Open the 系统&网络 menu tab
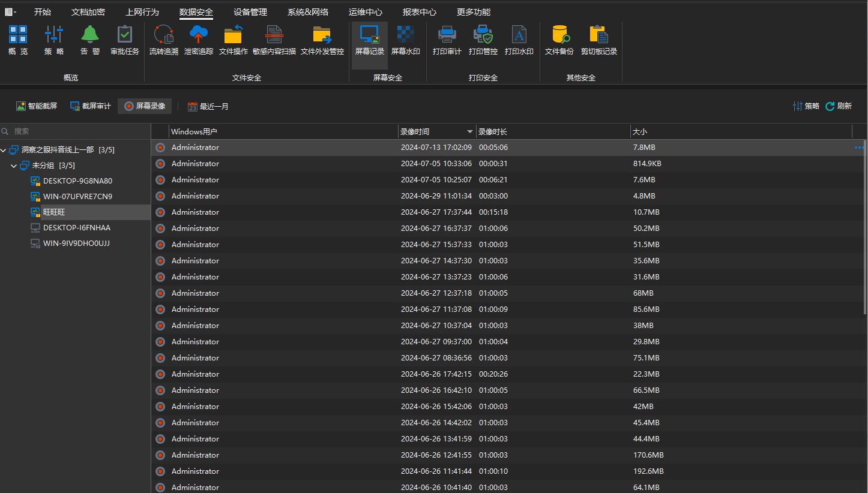 click(x=308, y=12)
